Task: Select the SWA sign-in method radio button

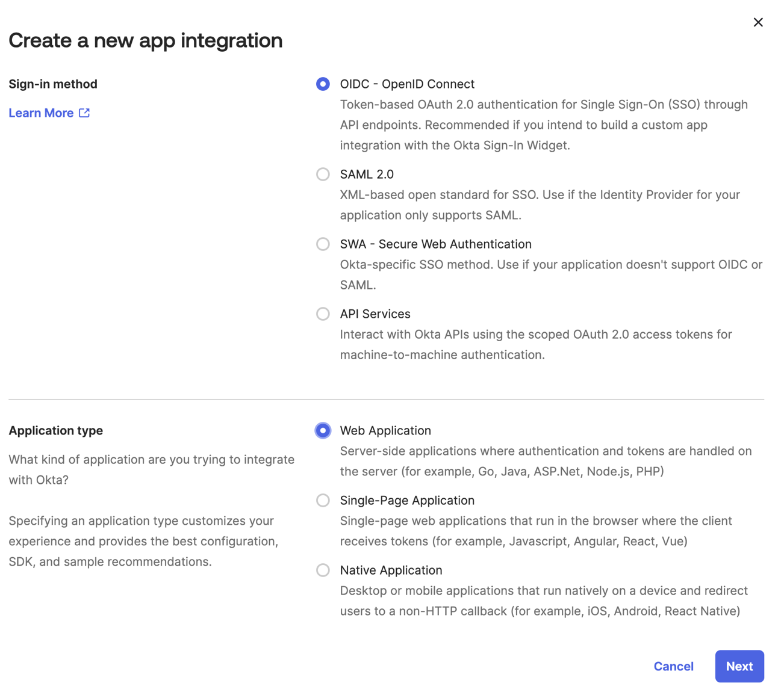Action: click(323, 244)
